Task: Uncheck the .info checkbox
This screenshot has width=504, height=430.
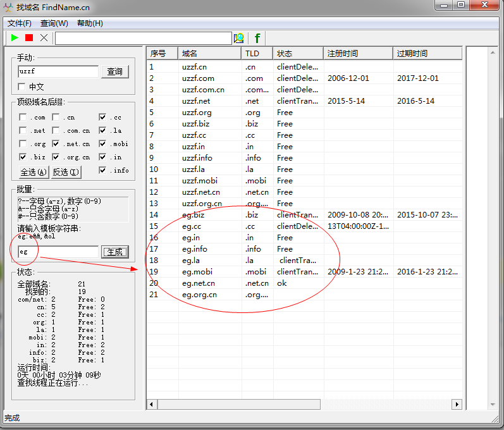Action: [102, 170]
